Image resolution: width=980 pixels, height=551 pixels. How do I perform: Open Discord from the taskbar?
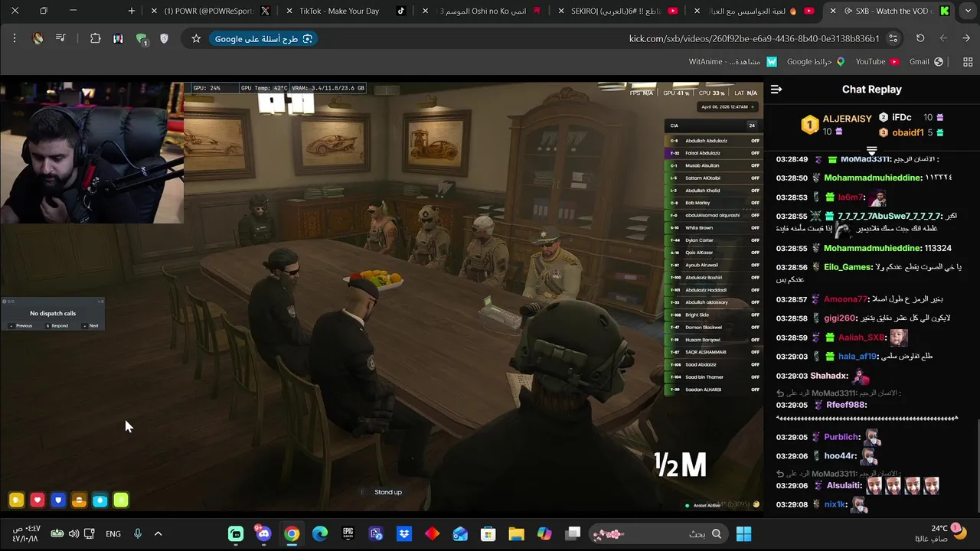click(264, 533)
